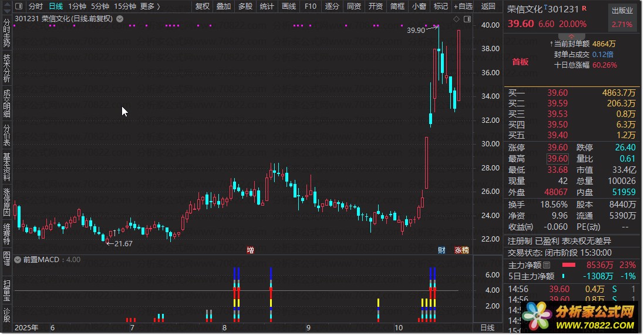Click the 日线 period label at bottom right
Viewport: 644px width, 335px height.
[x=487, y=327]
